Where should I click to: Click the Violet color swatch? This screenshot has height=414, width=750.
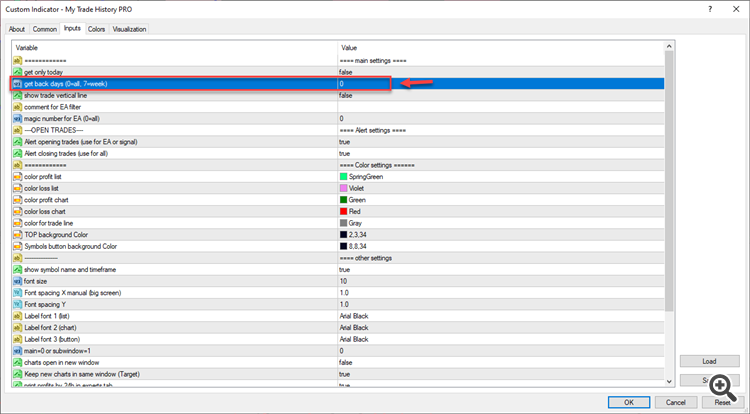coord(343,188)
